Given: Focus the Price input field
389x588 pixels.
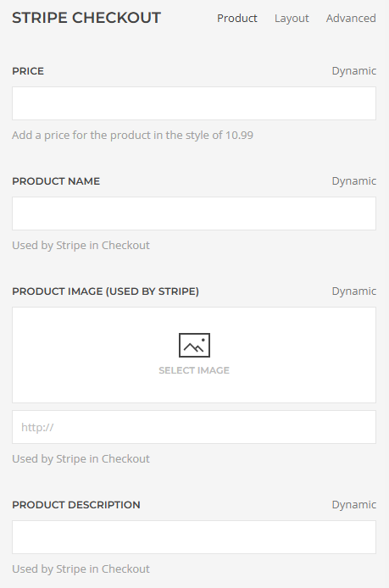Looking at the screenshot, I should 194,103.
